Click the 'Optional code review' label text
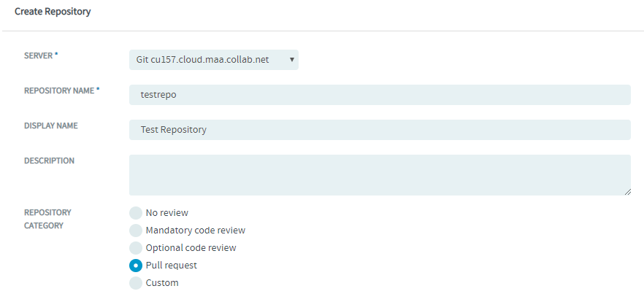 [191, 248]
